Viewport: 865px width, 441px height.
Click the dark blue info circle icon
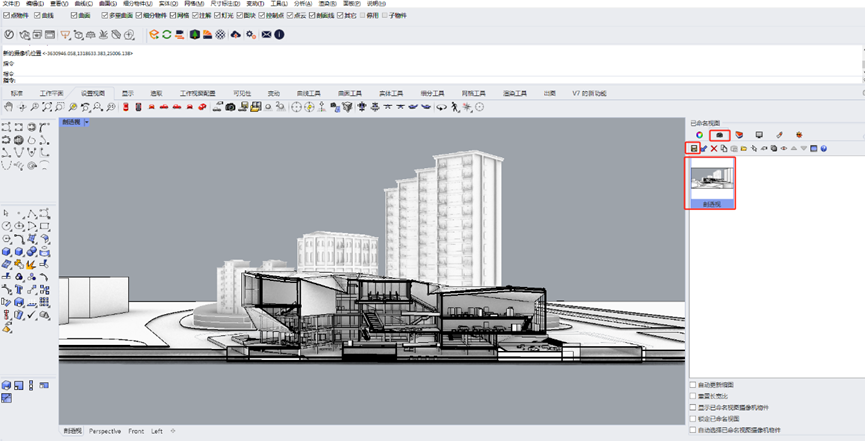click(x=279, y=35)
